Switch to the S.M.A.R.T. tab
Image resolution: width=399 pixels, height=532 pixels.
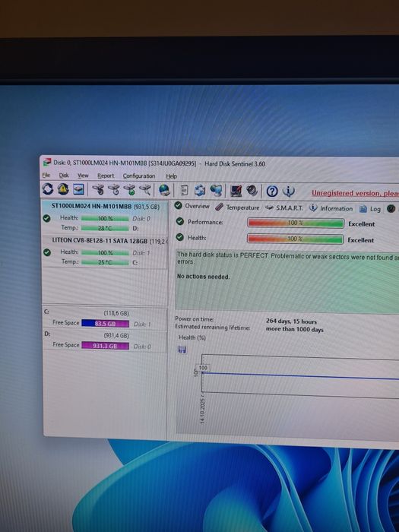[284, 207]
